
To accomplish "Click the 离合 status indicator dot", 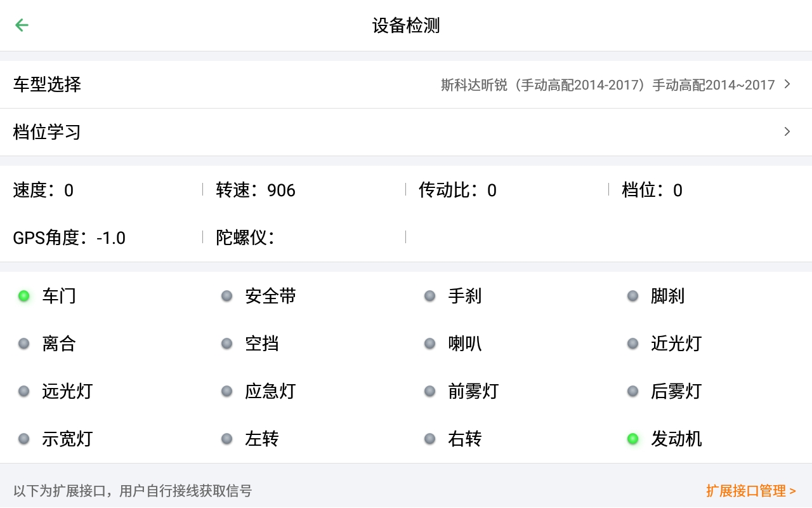I will click(24, 344).
